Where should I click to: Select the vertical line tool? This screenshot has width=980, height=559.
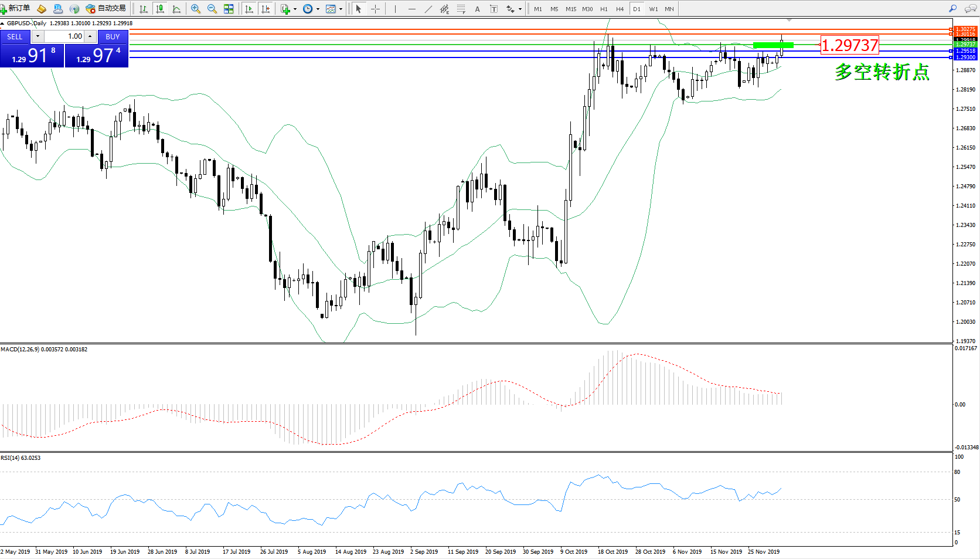395,9
